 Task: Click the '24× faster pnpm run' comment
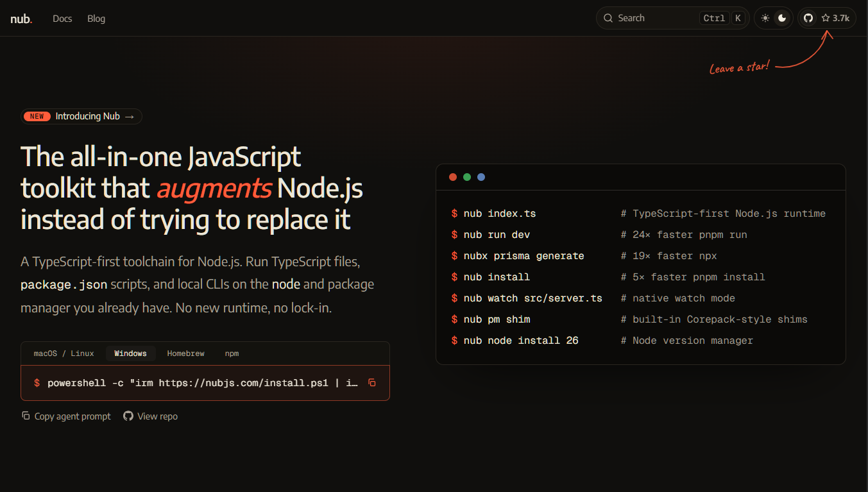684,235
